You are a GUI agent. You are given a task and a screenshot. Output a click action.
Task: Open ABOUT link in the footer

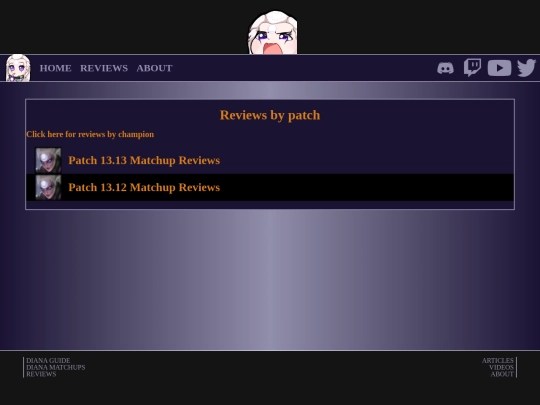502,374
